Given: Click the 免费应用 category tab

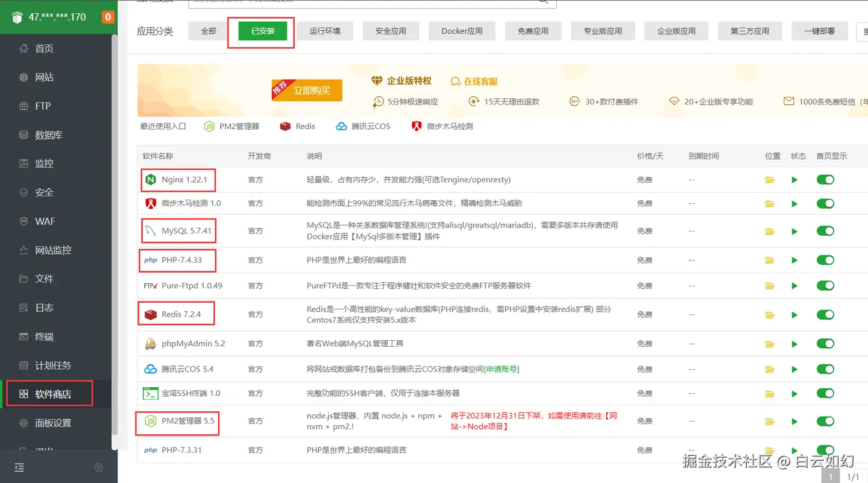Looking at the screenshot, I should [533, 31].
